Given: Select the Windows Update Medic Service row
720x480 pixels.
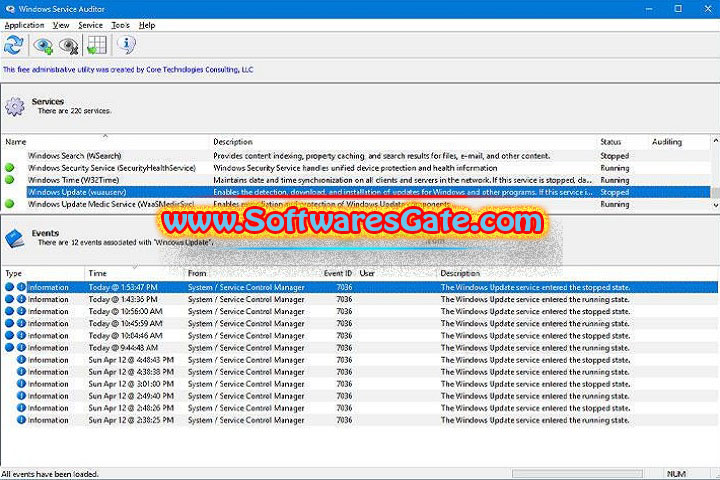Looking at the screenshot, I should click(356, 204).
